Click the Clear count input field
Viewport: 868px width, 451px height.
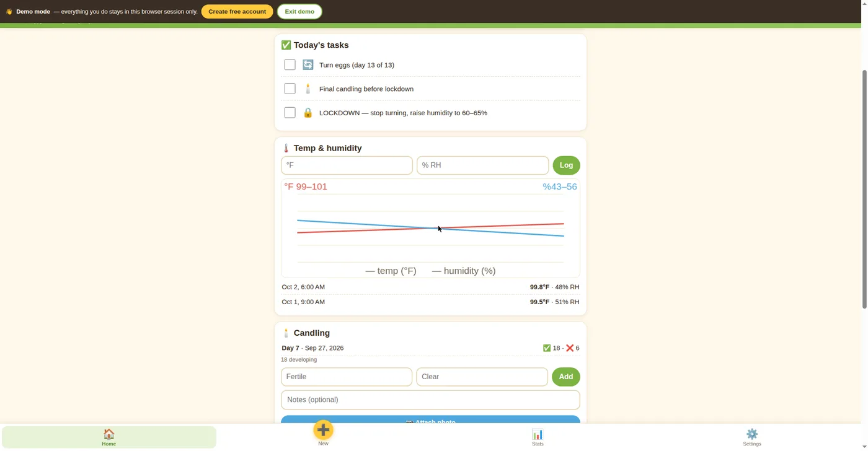(x=482, y=377)
